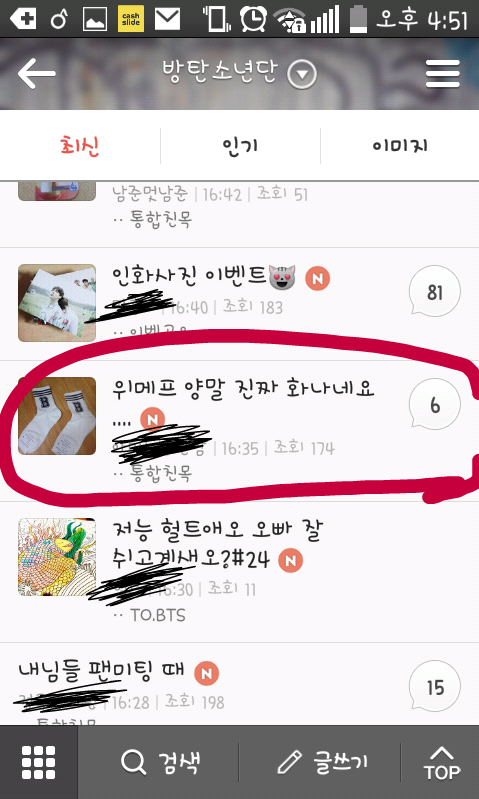Screen dimensions: 479x799
Task: Open the 6 comments bubble on socks post
Action: (435, 405)
